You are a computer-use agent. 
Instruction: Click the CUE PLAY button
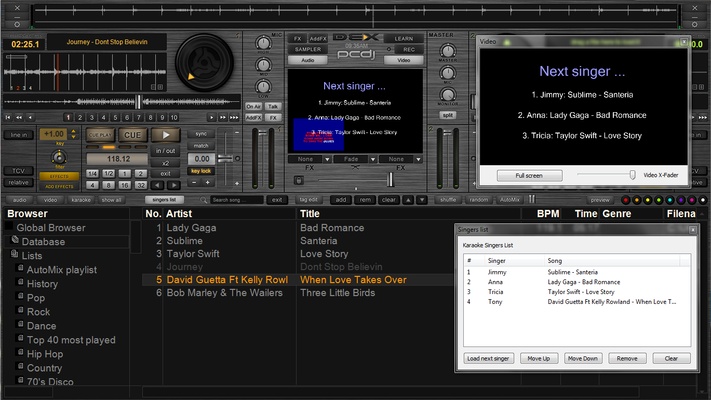click(x=100, y=135)
